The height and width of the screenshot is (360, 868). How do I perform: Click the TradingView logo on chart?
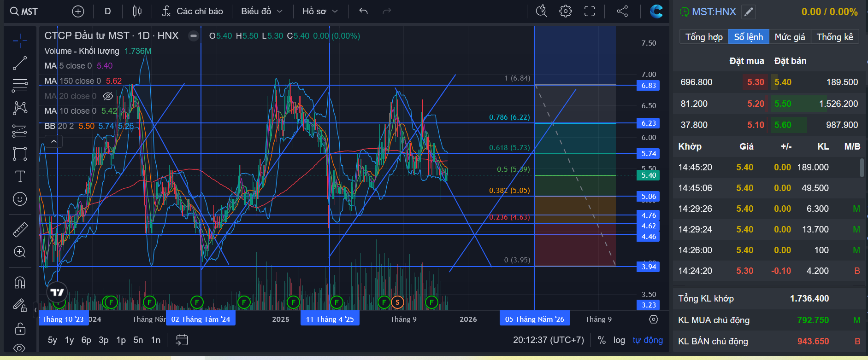[x=57, y=292]
